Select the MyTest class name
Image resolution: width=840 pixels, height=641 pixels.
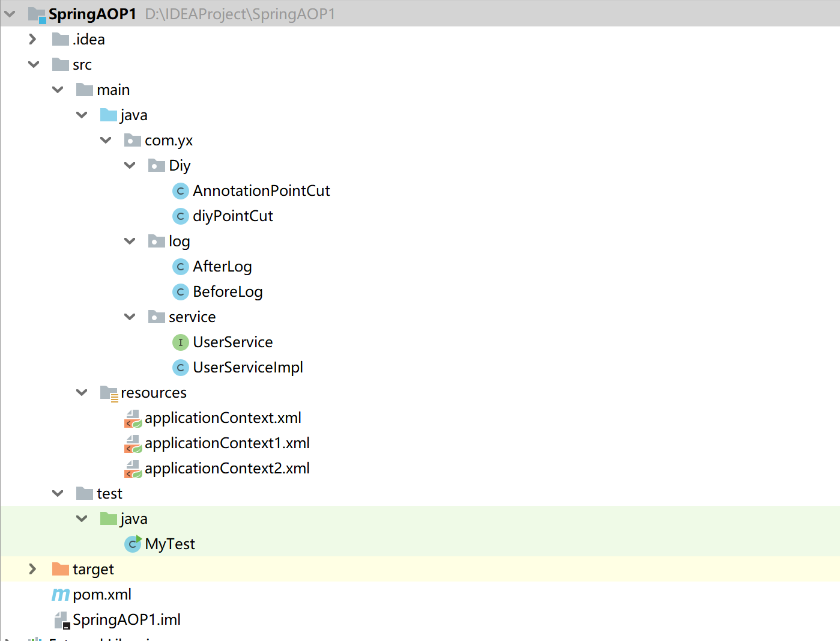(170, 544)
